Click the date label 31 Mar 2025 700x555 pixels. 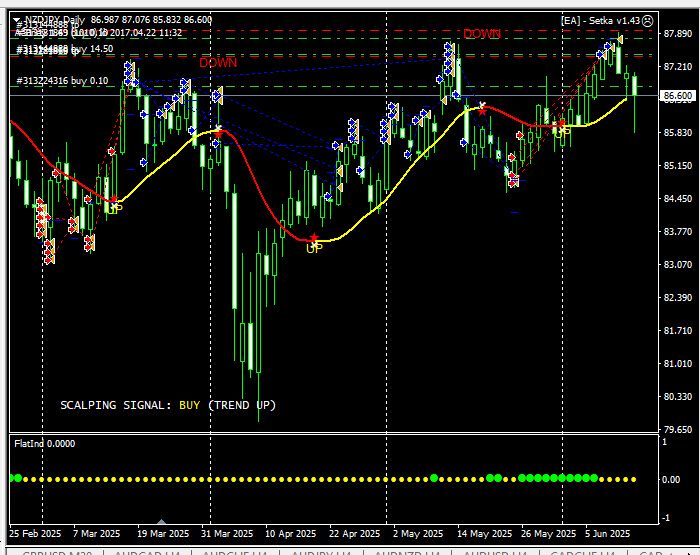227,534
